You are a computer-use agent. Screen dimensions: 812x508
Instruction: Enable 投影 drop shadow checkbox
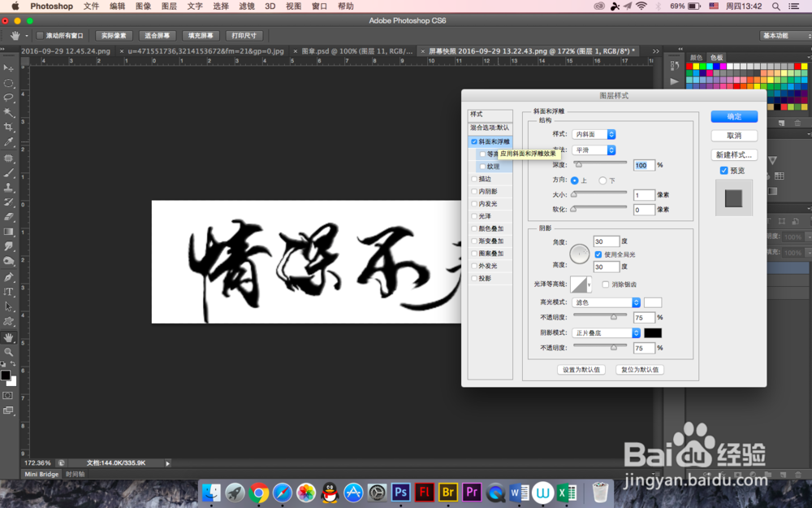[474, 278]
